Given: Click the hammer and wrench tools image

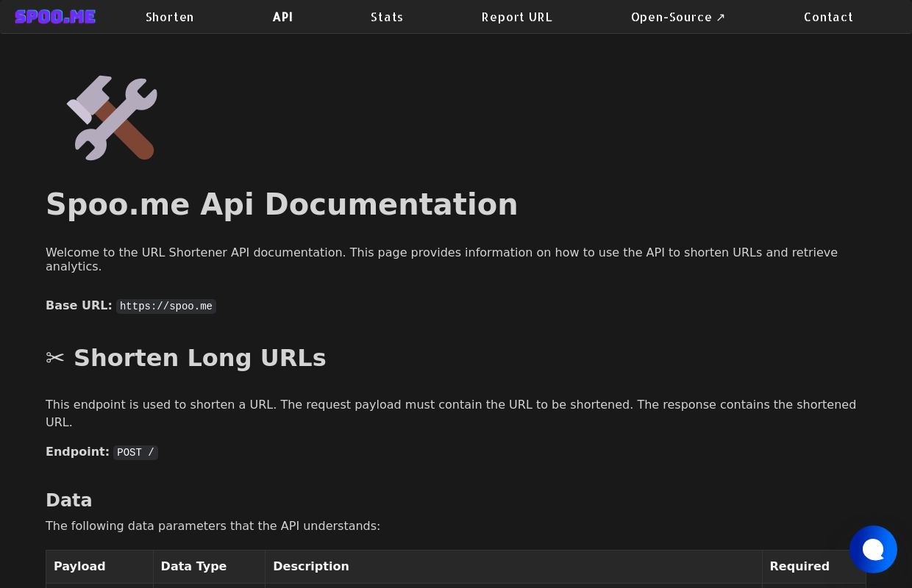Looking at the screenshot, I should [112, 118].
